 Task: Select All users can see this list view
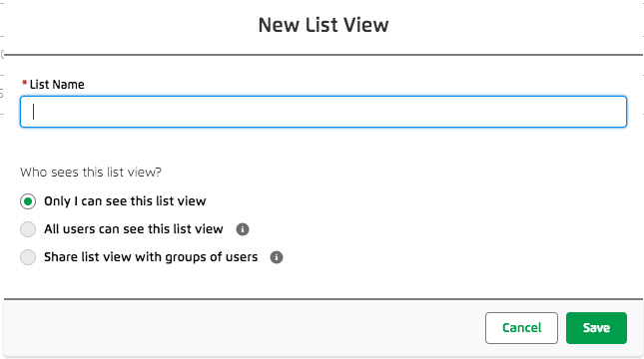pos(122,229)
